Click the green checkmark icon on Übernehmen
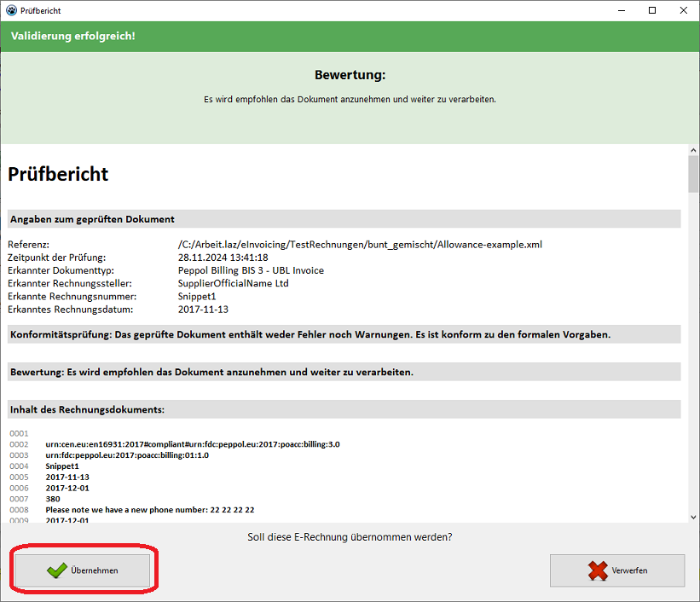Viewport: 700px width, 602px height. [x=57, y=570]
